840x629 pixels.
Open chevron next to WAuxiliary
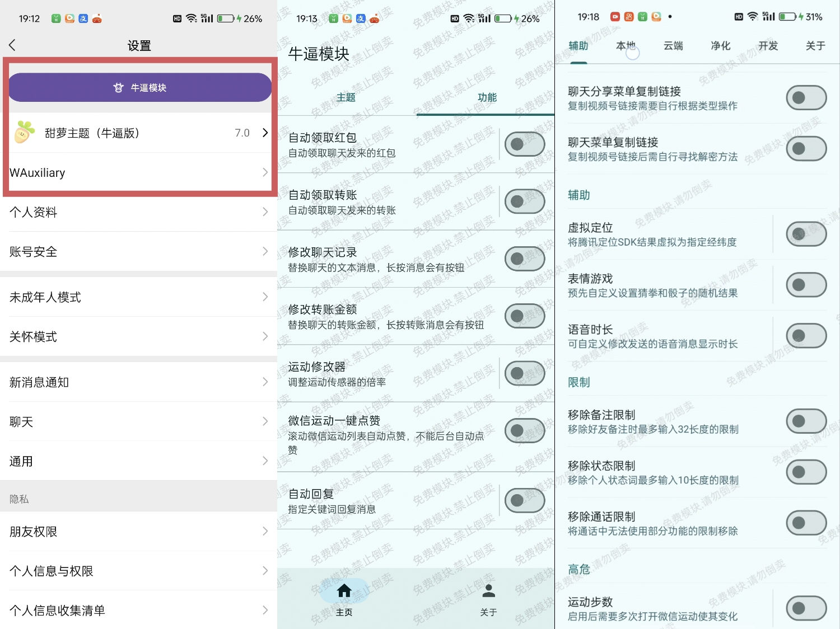265,172
